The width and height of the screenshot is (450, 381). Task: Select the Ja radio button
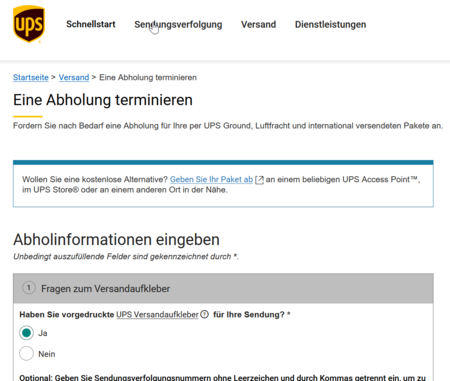[x=26, y=333]
